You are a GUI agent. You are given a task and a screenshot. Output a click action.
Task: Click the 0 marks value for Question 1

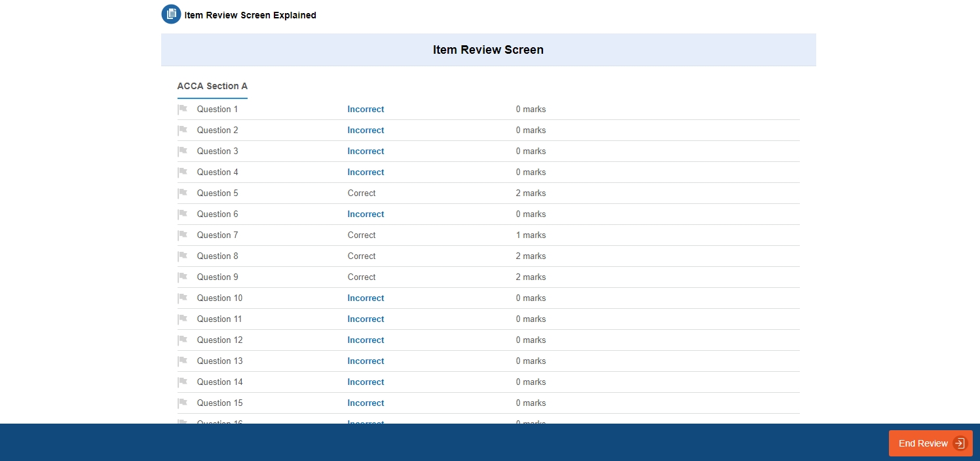pos(531,110)
